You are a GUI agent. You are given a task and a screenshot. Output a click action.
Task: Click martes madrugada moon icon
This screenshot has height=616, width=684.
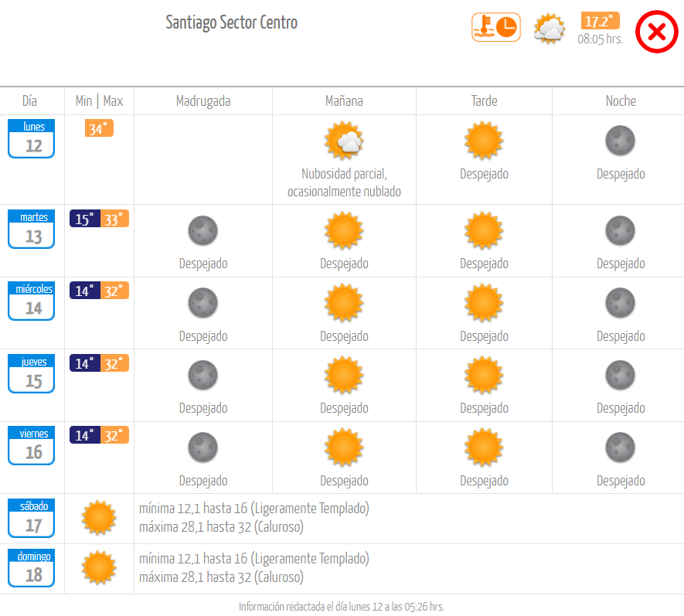click(202, 230)
